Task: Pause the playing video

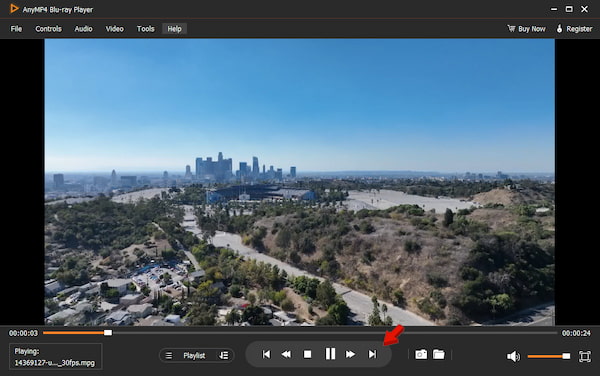Action: click(x=330, y=354)
